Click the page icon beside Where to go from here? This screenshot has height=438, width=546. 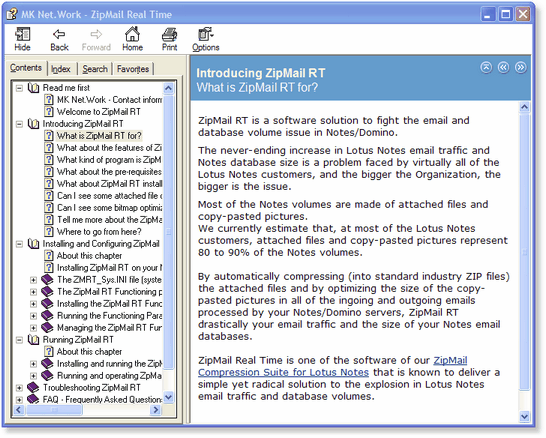click(49, 232)
